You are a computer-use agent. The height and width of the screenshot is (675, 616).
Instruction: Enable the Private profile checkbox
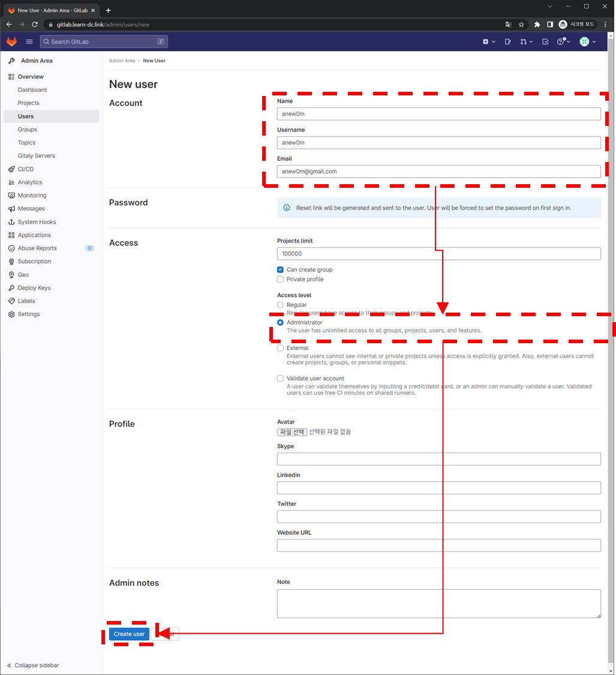[280, 280]
